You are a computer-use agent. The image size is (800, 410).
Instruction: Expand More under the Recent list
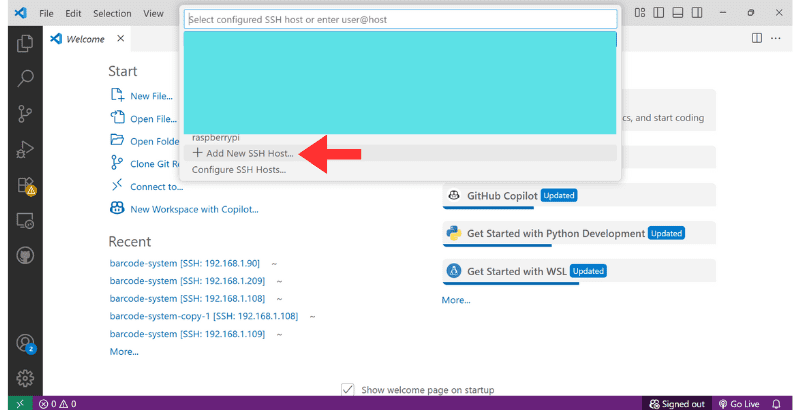[x=124, y=352]
